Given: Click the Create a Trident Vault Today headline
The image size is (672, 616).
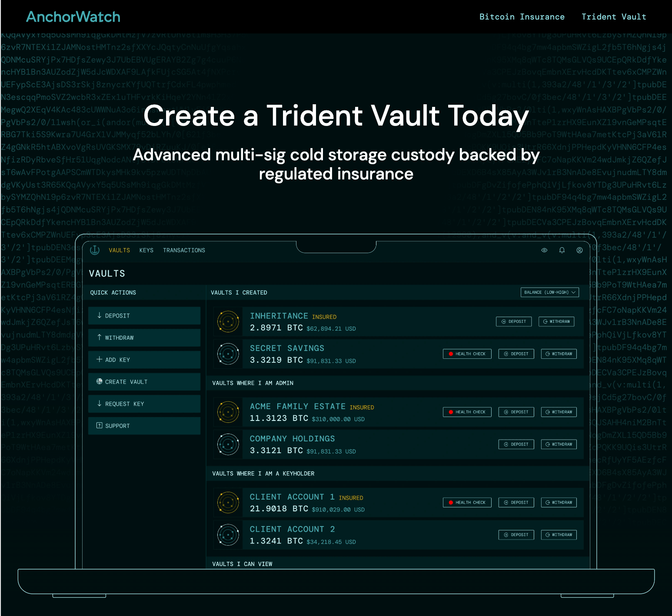Looking at the screenshot, I should point(336,116).
